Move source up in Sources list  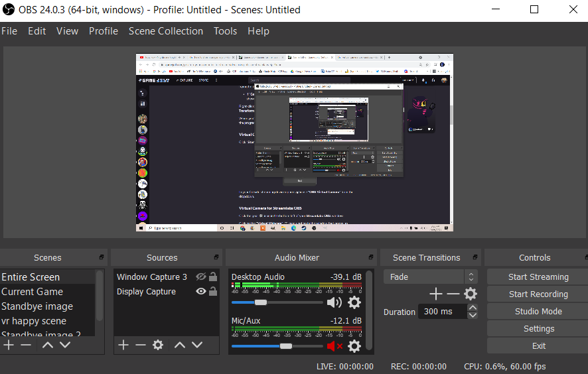(180, 345)
